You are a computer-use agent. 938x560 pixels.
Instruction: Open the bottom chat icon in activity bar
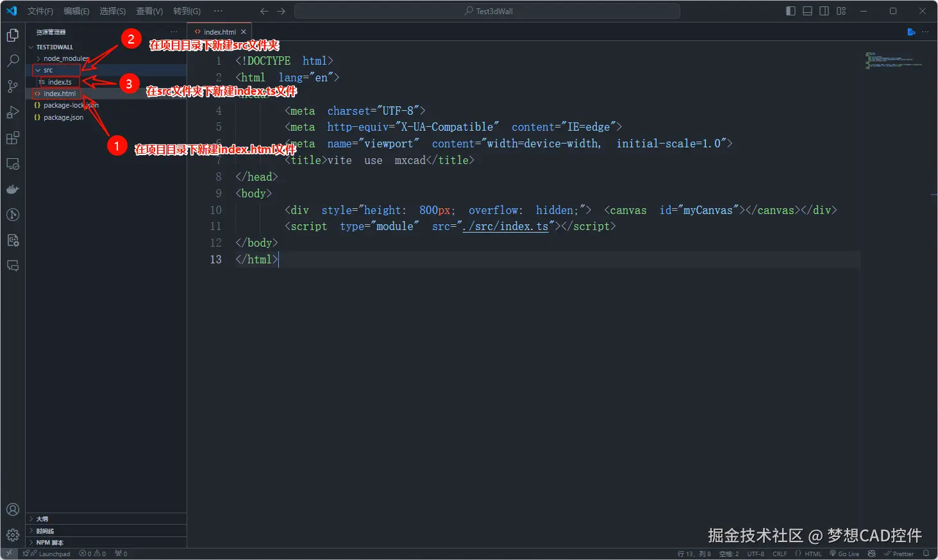point(13,266)
